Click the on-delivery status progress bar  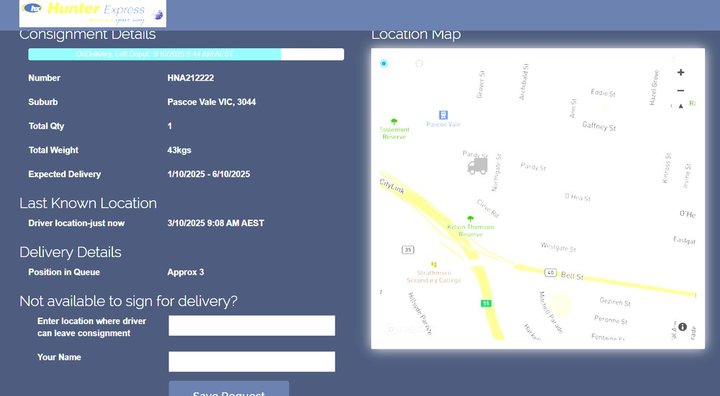point(186,54)
